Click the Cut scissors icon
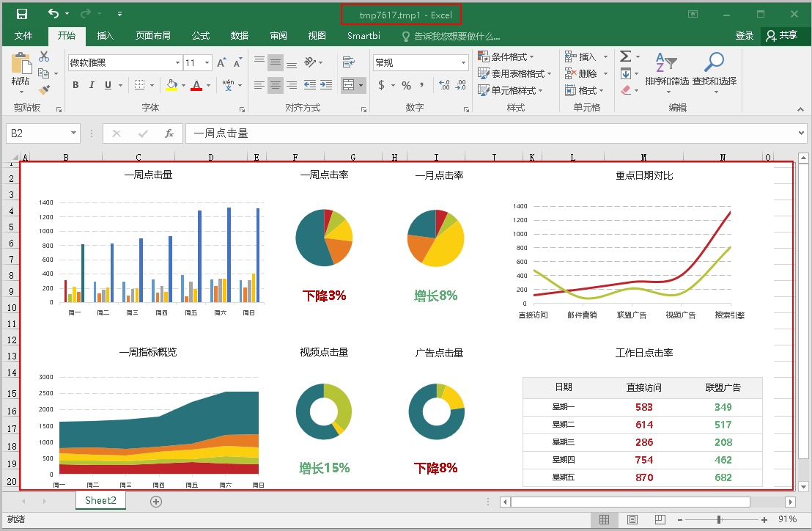Image resolution: width=812 pixels, height=531 pixels. point(44,56)
